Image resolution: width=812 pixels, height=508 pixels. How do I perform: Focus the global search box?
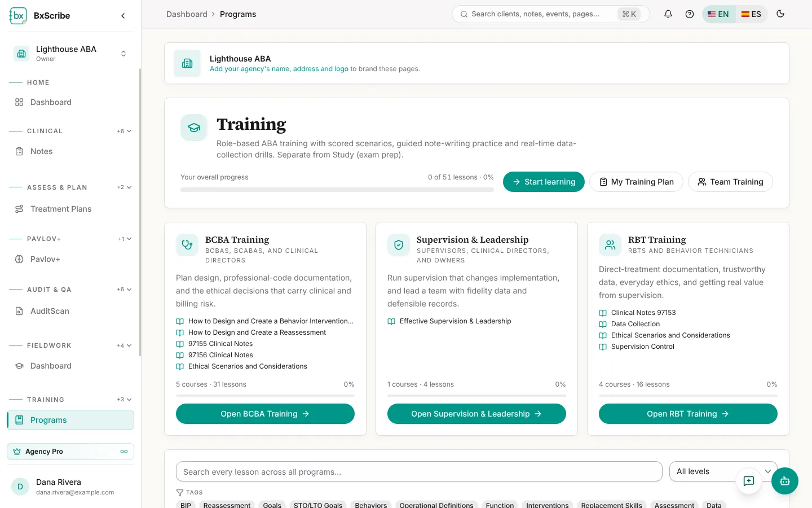coord(550,14)
